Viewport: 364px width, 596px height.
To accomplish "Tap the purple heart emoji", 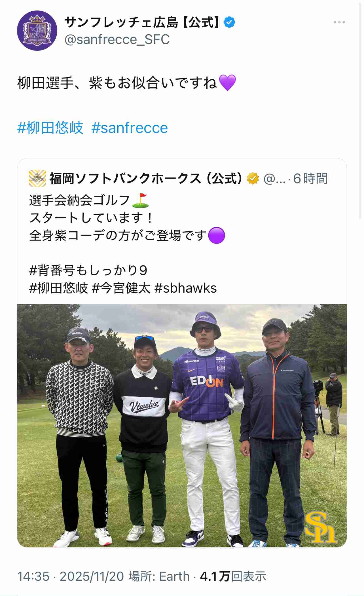I will (227, 83).
